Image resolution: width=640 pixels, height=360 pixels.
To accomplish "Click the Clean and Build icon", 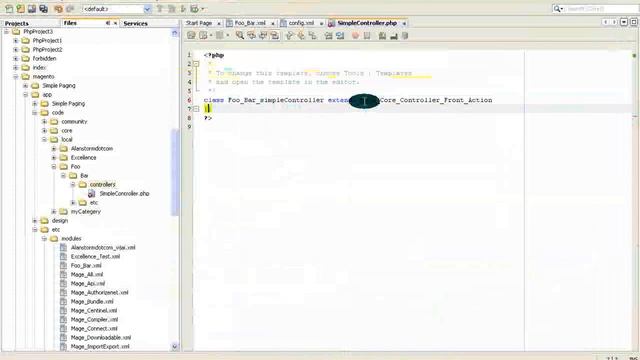I will coord(171,9).
